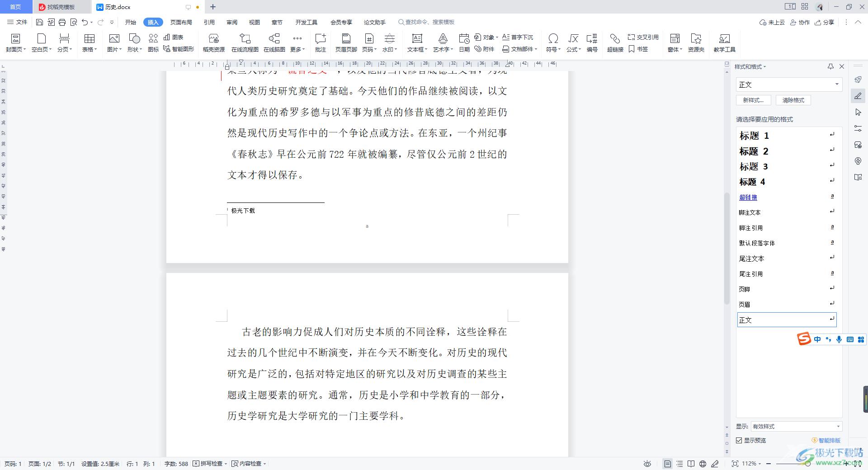Open 教学工具 teaching tools

coord(725,43)
